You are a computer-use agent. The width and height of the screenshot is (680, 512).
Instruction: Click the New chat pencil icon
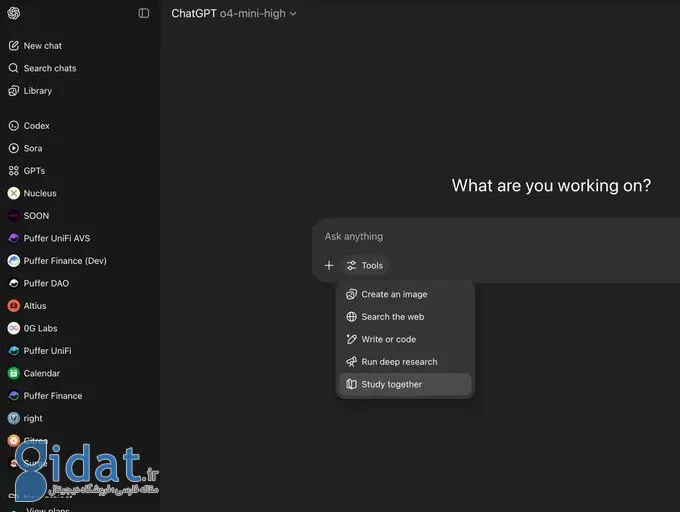(x=13, y=46)
